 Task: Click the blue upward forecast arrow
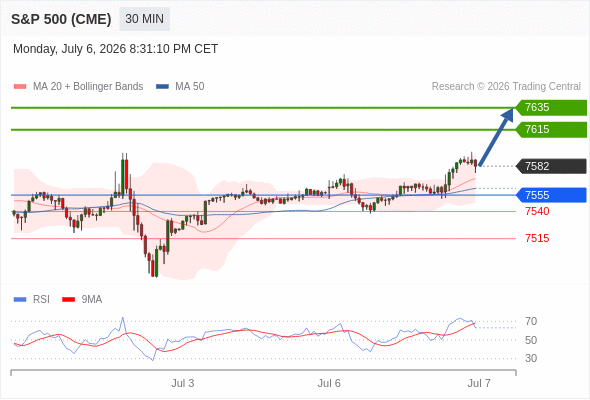(x=496, y=137)
